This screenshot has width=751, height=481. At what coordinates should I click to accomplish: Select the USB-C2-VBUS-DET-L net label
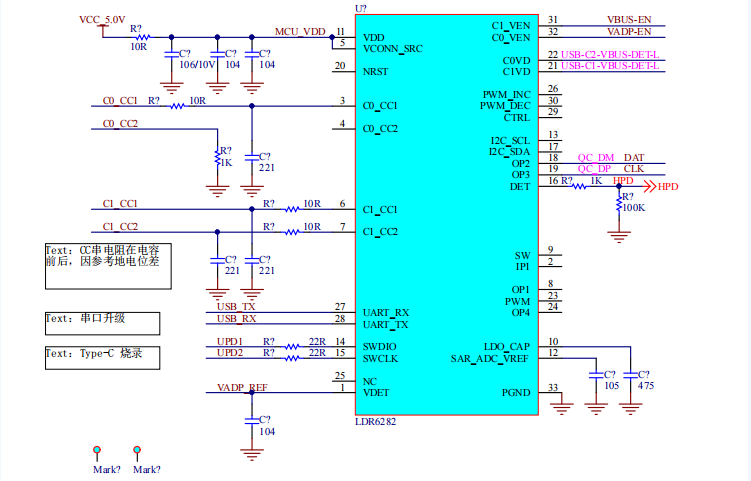coord(610,55)
